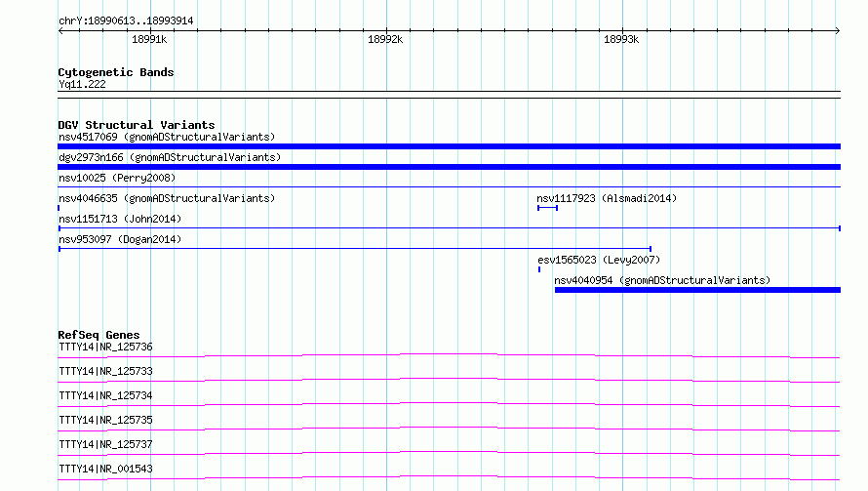Click the 18991k ruler tick label

click(x=149, y=39)
